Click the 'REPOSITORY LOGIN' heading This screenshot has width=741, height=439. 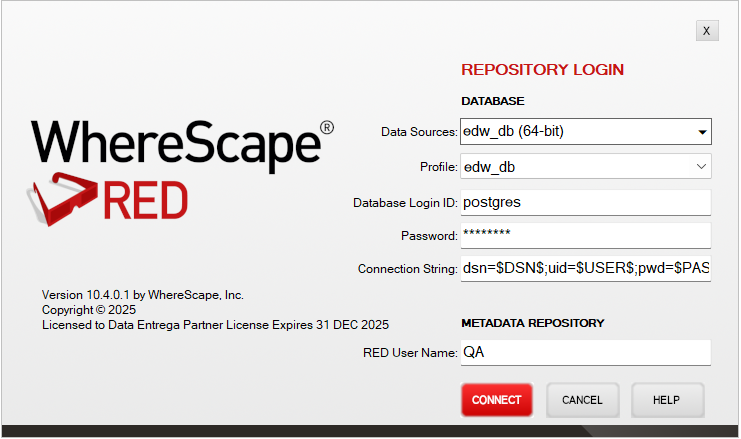543,70
